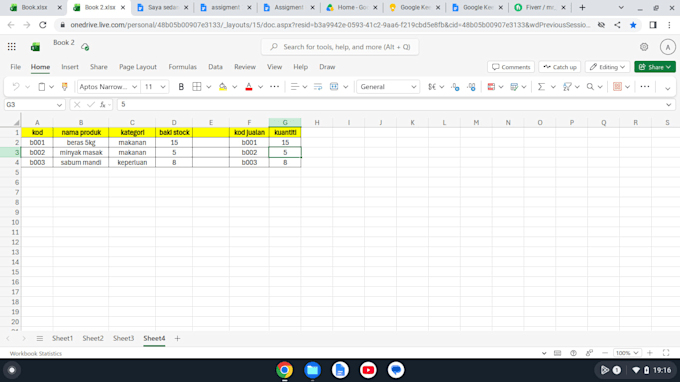
Task: Toggle Wrap Text
Action: click(x=318, y=87)
